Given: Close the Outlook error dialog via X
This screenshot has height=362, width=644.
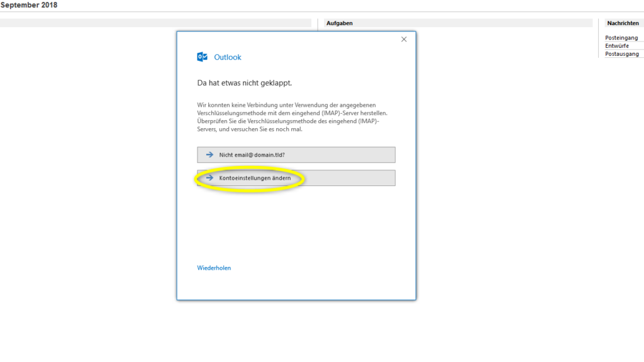Looking at the screenshot, I should [404, 39].
